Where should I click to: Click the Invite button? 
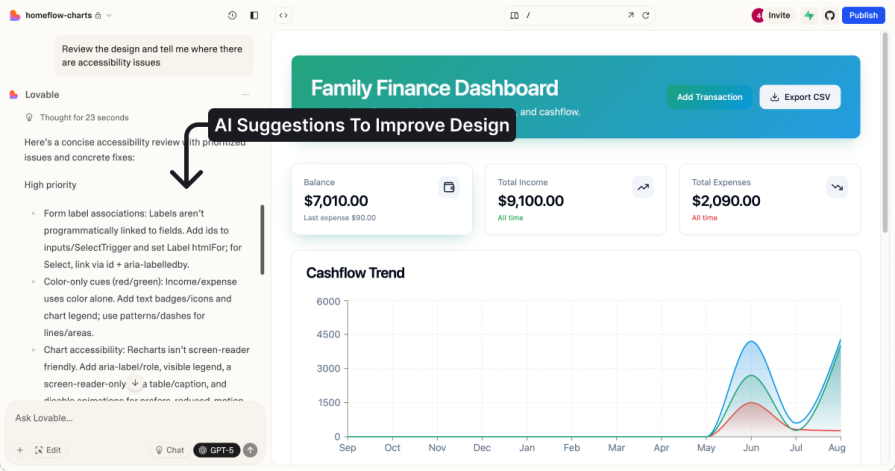pos(772,15)
